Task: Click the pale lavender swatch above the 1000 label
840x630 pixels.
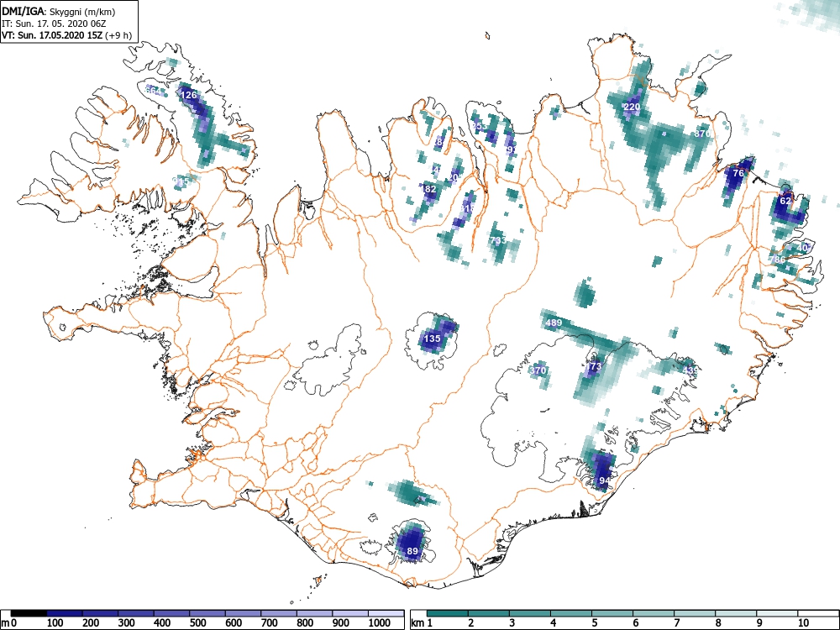Action: (386, 613)
